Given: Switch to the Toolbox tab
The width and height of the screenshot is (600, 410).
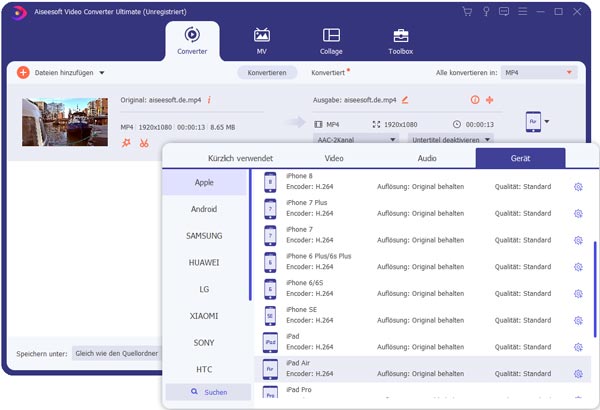Looking at the screenshot, I should 401,41.
